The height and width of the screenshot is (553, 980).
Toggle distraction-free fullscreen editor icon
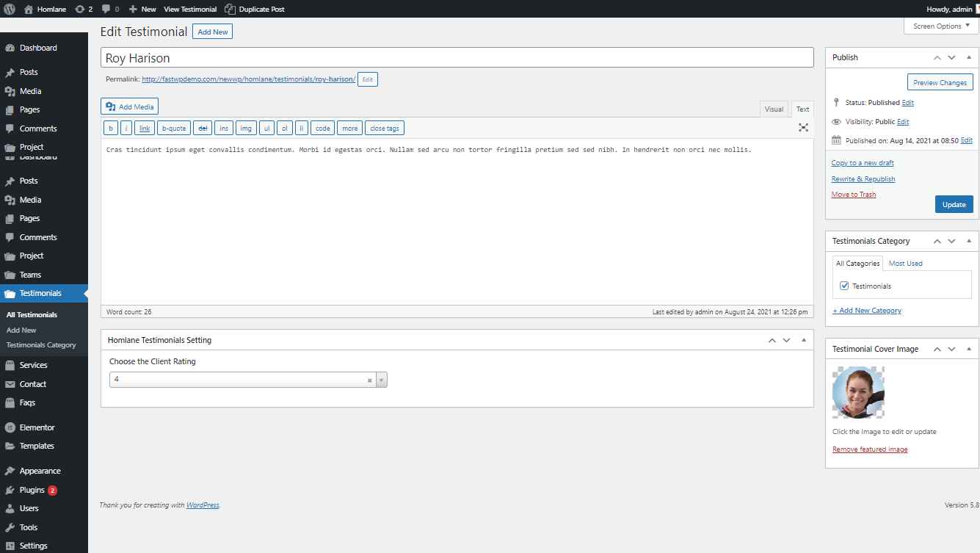[803, 128]
